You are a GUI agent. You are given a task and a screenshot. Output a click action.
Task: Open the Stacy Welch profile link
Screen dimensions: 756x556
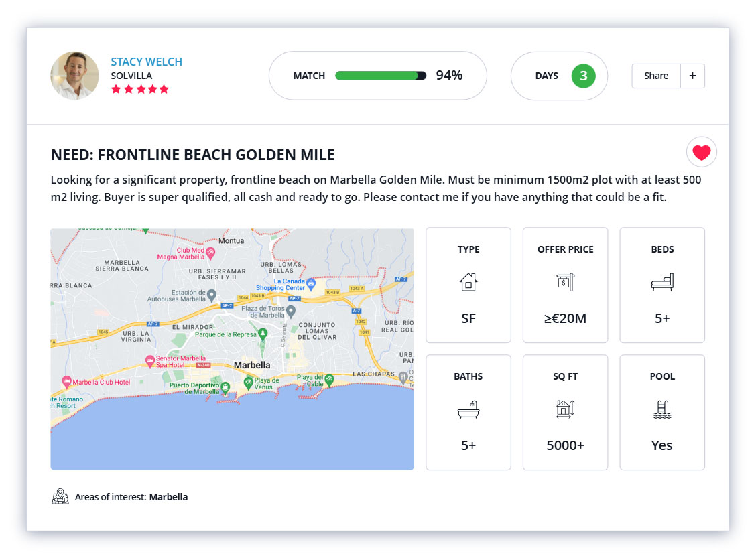point(146,61)
